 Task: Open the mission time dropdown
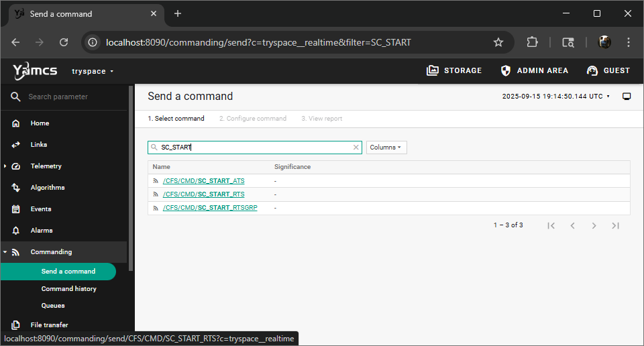click(x=555, y=96)
